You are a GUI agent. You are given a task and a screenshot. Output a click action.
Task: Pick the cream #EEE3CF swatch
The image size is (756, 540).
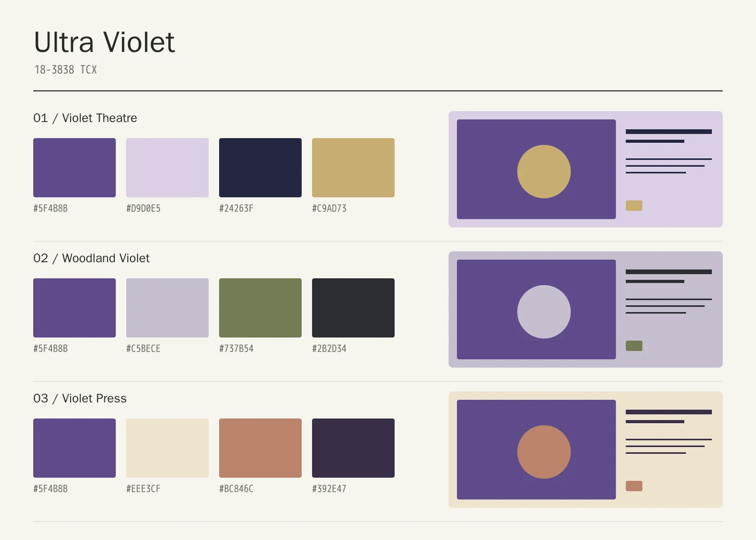tap(167, 448)
